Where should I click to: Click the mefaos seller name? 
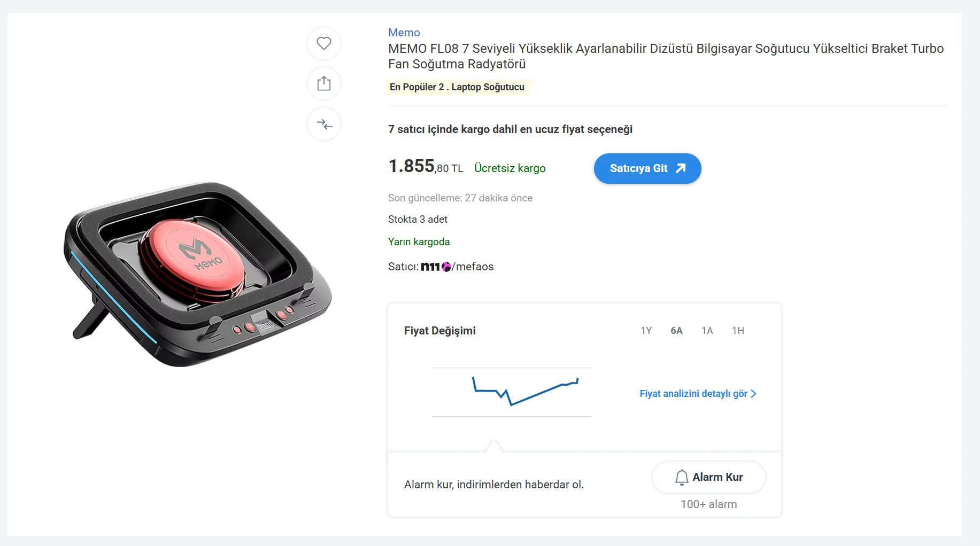click(x=475, y=267)
